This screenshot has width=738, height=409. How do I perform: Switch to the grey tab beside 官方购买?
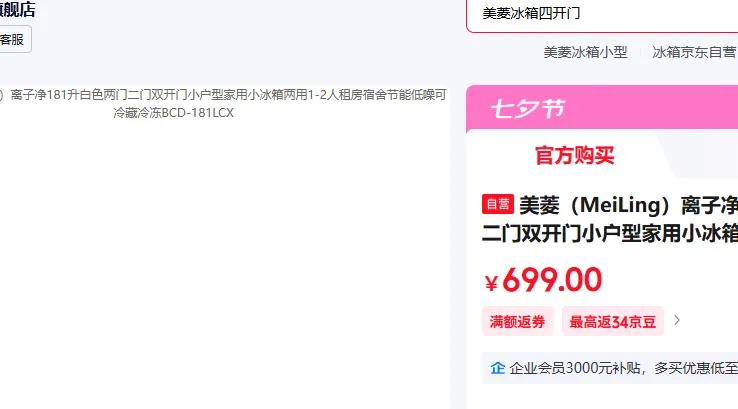(x=701, y=154)
